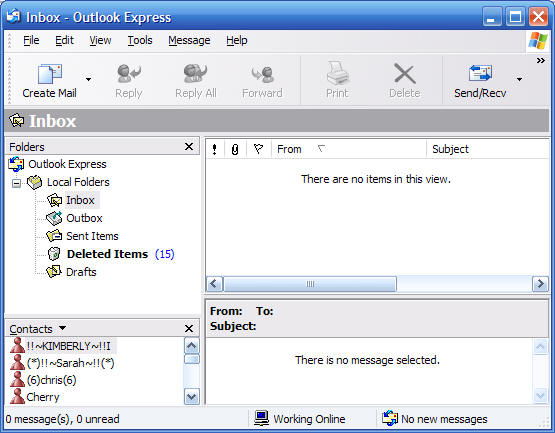
Task: Click the Print toolbar icon
Action: pos(337,73)
